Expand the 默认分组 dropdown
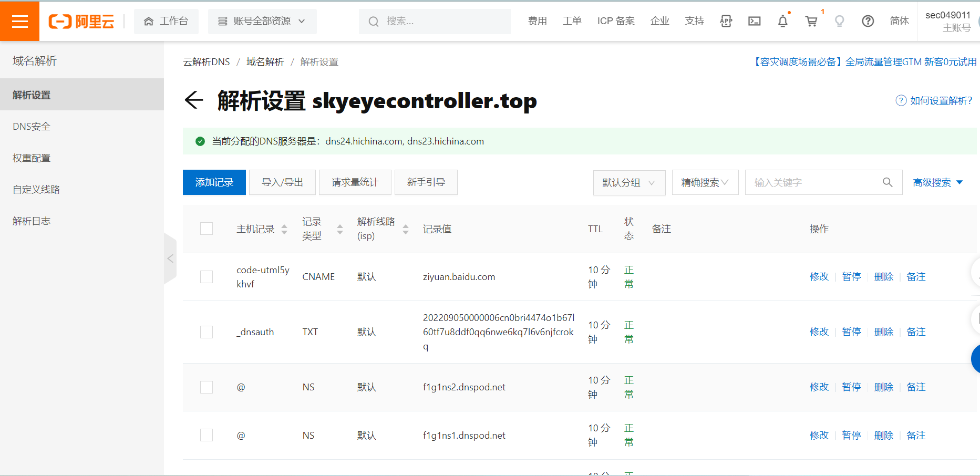The width and height of the screenshot is (980, 476). (630, 182)
